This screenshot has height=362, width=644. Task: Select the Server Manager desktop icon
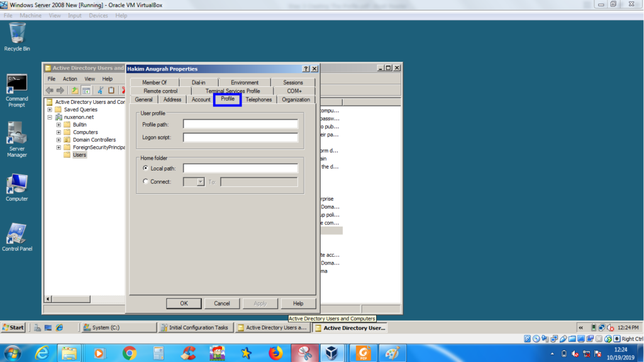(17, 140)
